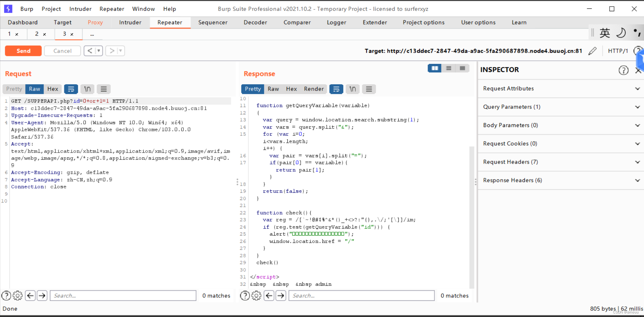Close Repeater tab 2
Viewport: 644px width, 317px height.
[44, 34]
